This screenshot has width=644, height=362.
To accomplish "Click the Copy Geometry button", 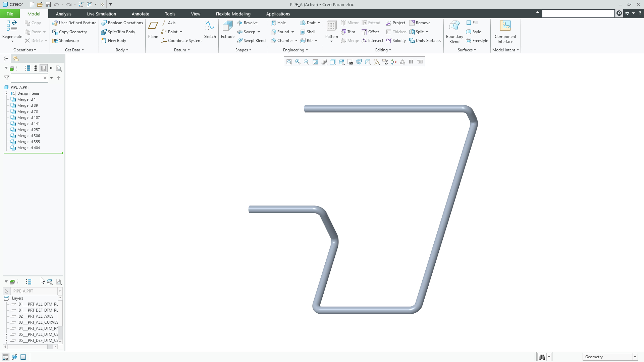I will point(69,32).
